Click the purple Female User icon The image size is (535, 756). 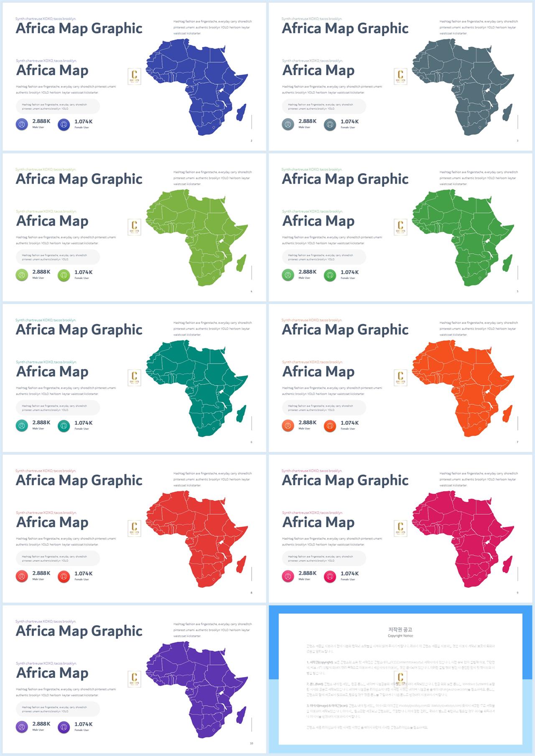tap(64, 727)
